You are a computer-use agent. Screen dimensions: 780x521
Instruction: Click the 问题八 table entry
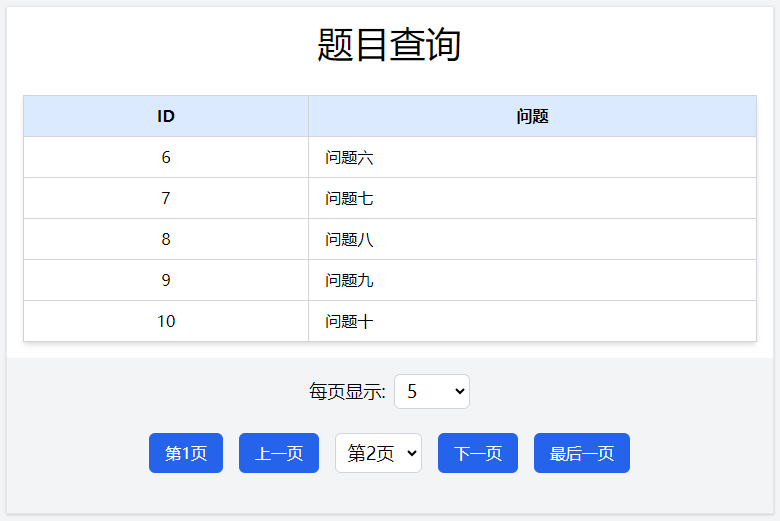click(349, 239)
